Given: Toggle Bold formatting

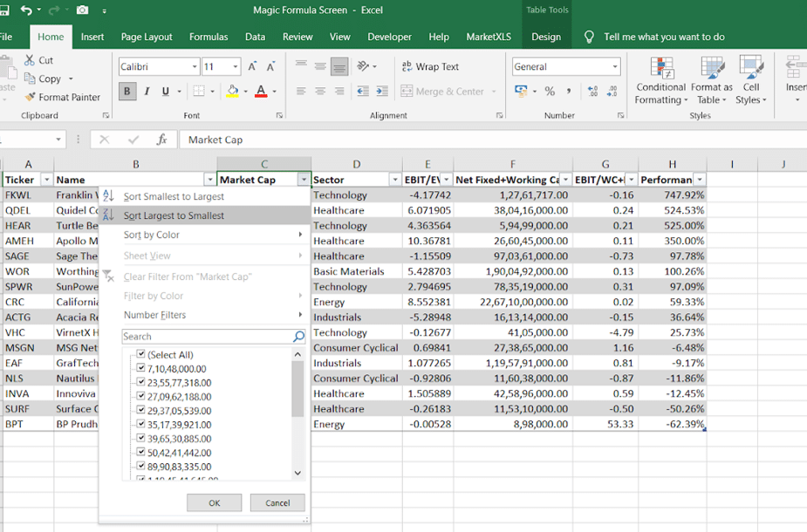Looking at the screenshot, I should click(127, 91).
